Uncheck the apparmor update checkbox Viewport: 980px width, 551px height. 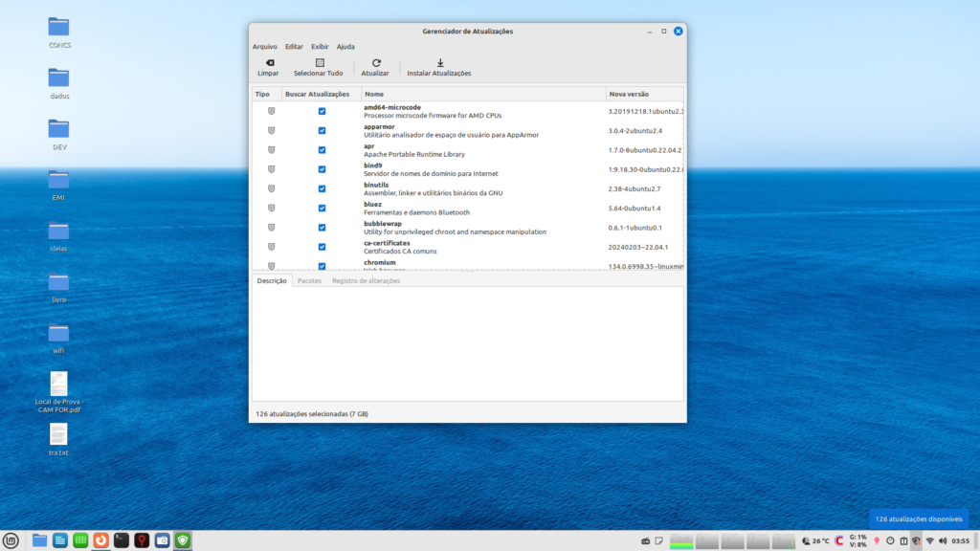tap(322, 131)
